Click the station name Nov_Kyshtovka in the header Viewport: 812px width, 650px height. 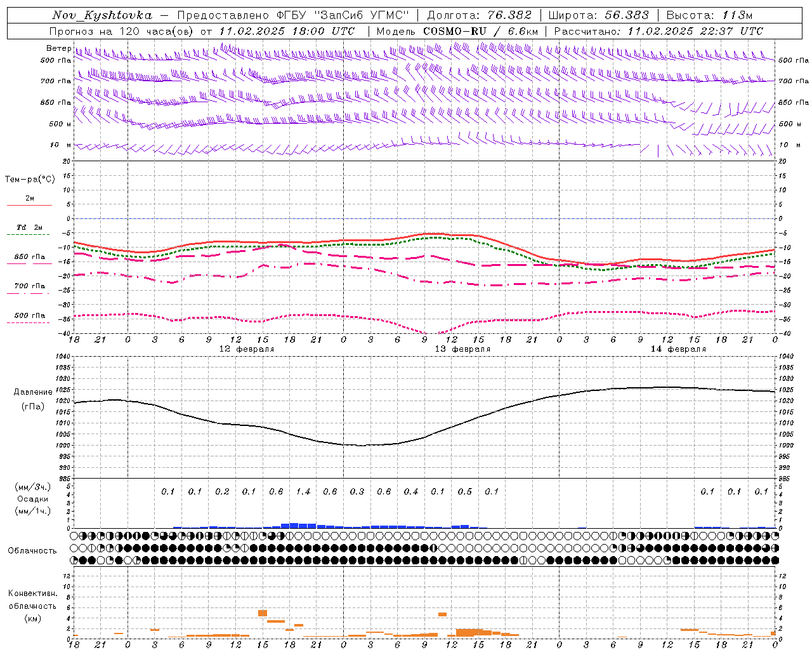(x=102, y=15)
